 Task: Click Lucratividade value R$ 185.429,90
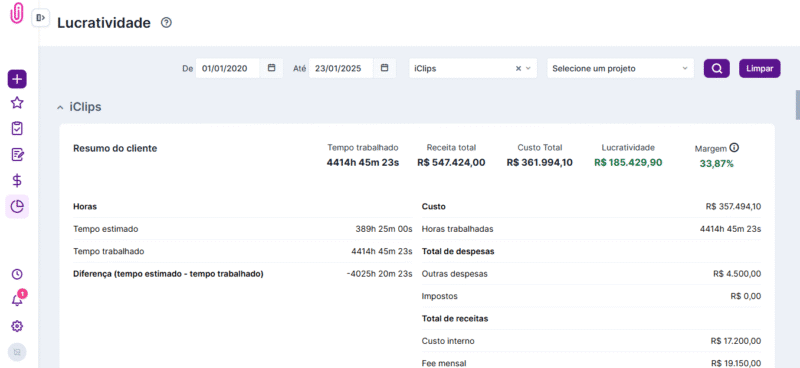(x=628, y=163)
